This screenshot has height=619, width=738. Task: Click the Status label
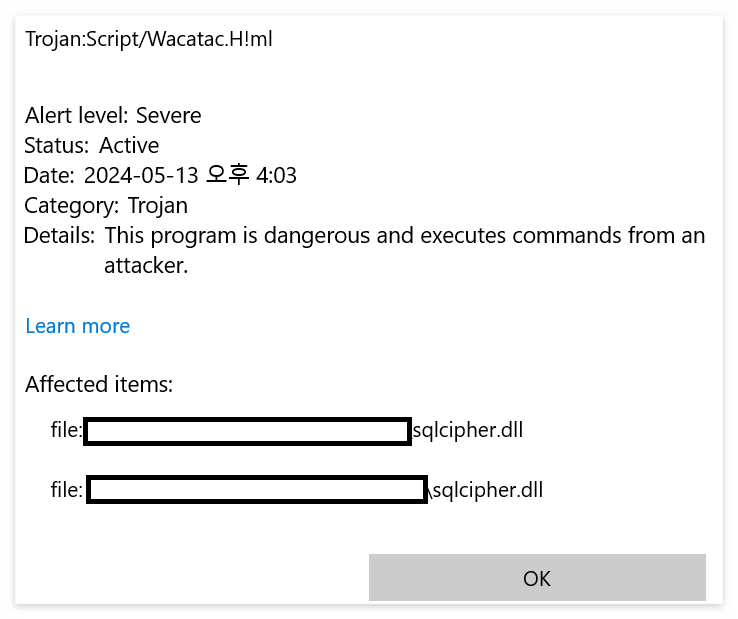(x=56, y=145)
